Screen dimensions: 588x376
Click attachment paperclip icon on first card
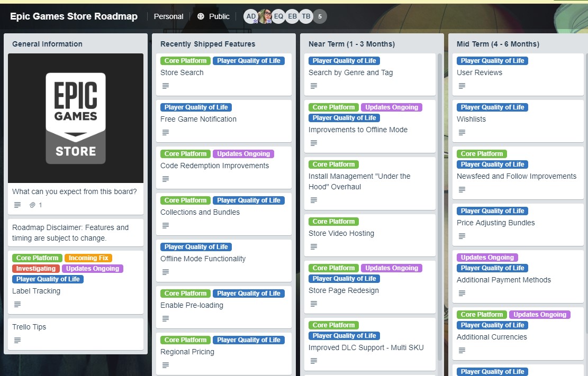[x=32, y=205]
